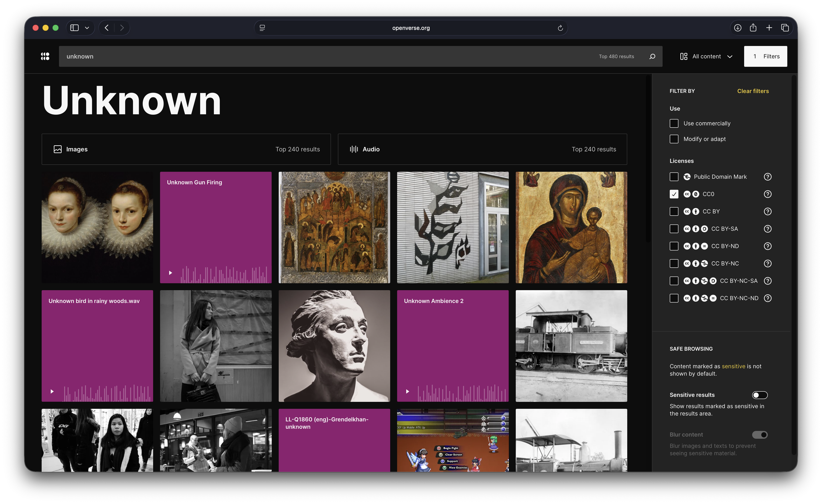Submit search with the magnifier icon
The width and height of the screenshot is (822, 504).
652,56
